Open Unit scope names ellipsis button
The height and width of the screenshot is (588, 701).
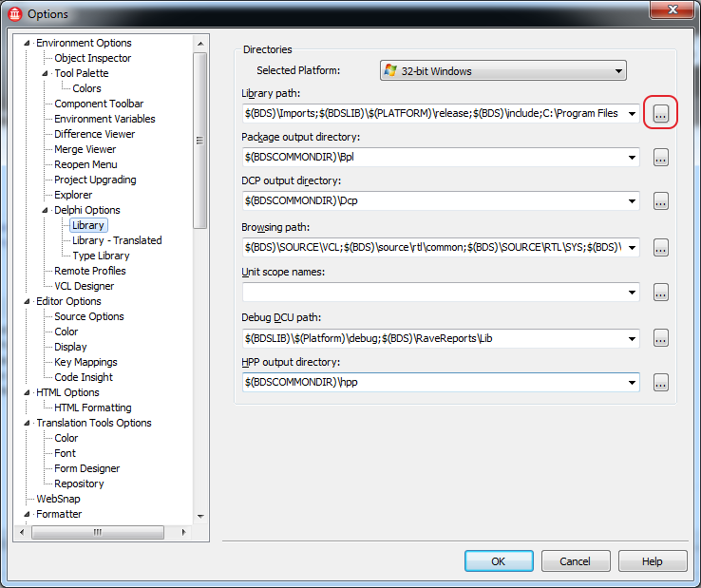(x=660, y=293)
